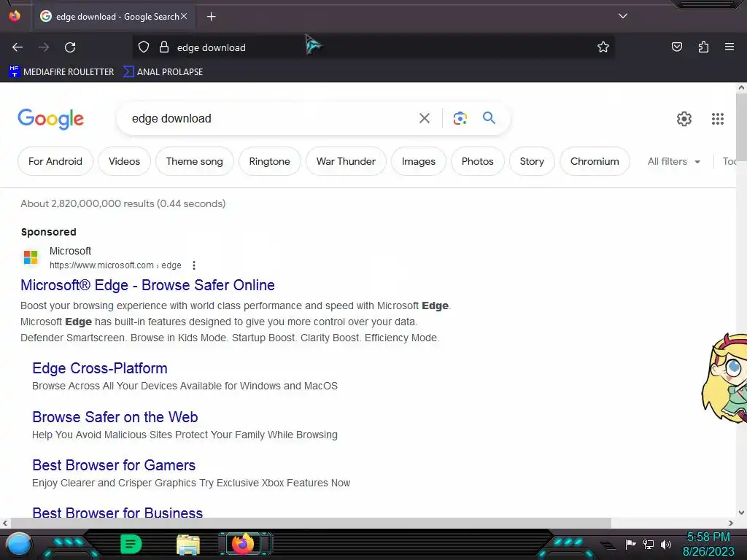The image size is (747, 560).
Task: Select the Story filter chip
Action: [x=532, y=161]
